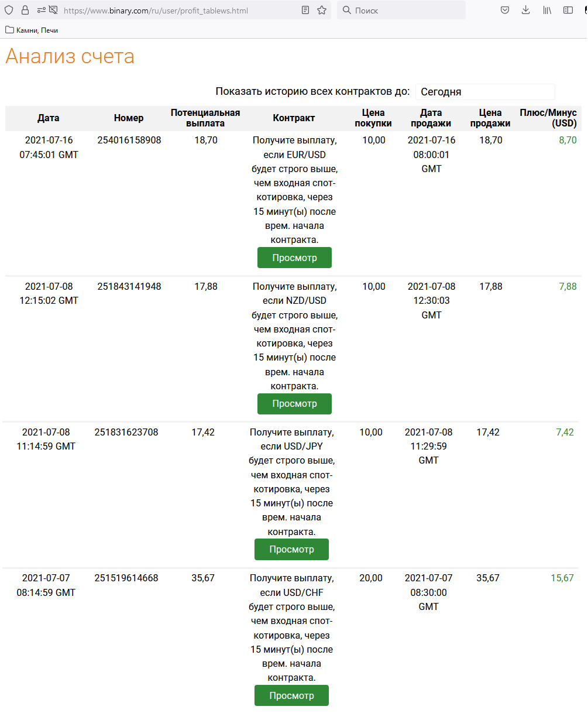This screenshot has width=588, height=720.
Task: Click 'Просмотр' for the USD/CHF contract
Action: 291,695
